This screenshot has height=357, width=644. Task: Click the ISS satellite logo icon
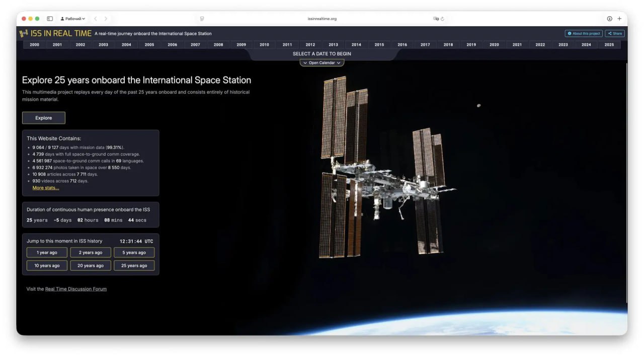coord(24,34)
